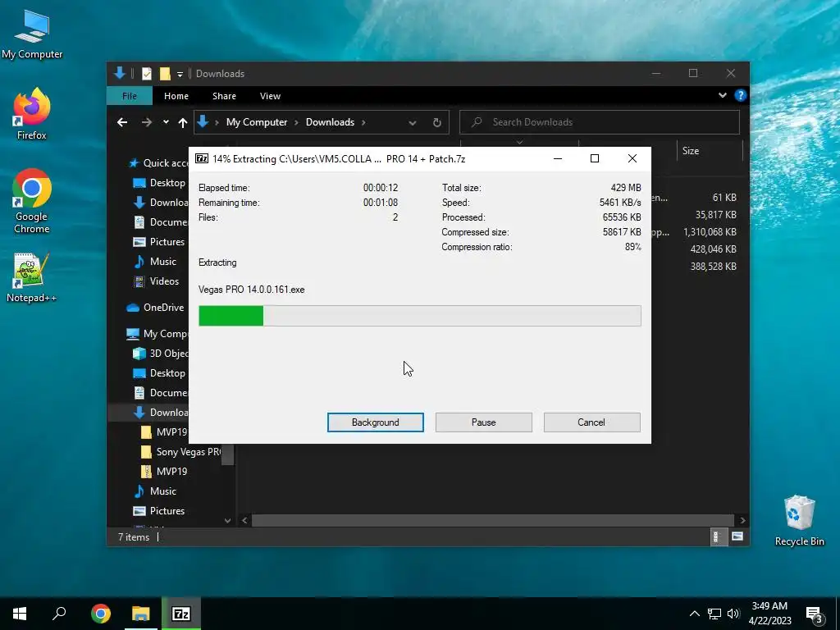Open the Home ribbon tab
Viewport: 840px width, 630px height.
(176, 96)
